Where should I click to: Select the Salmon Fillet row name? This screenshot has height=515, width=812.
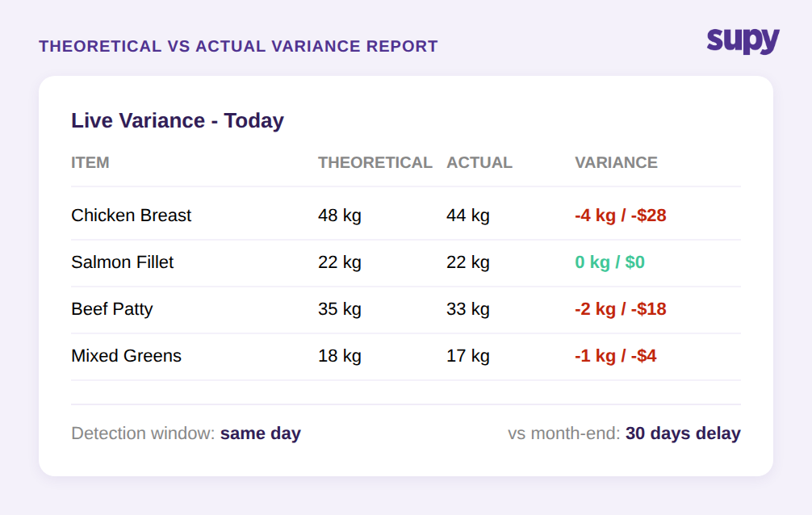pos(122,262)
